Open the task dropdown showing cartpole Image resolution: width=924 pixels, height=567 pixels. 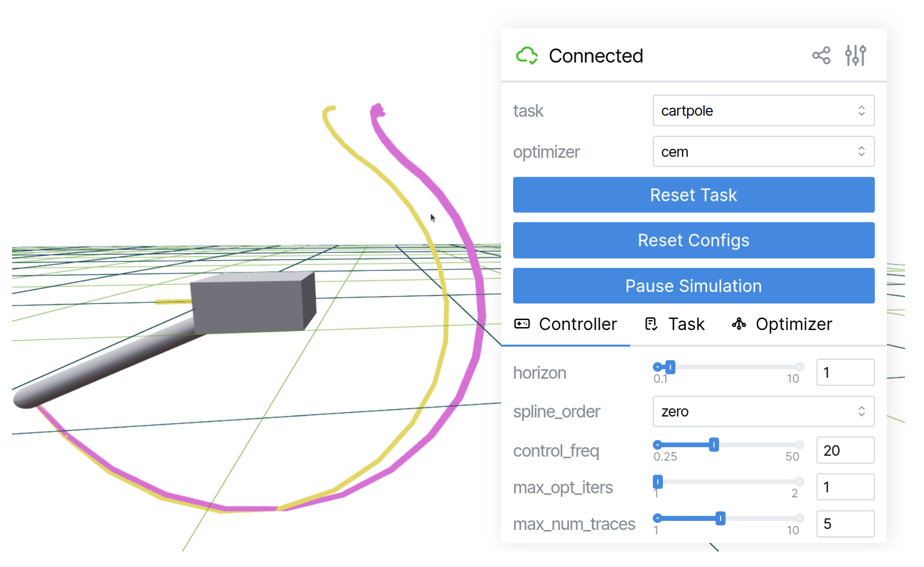coord(763,111)
